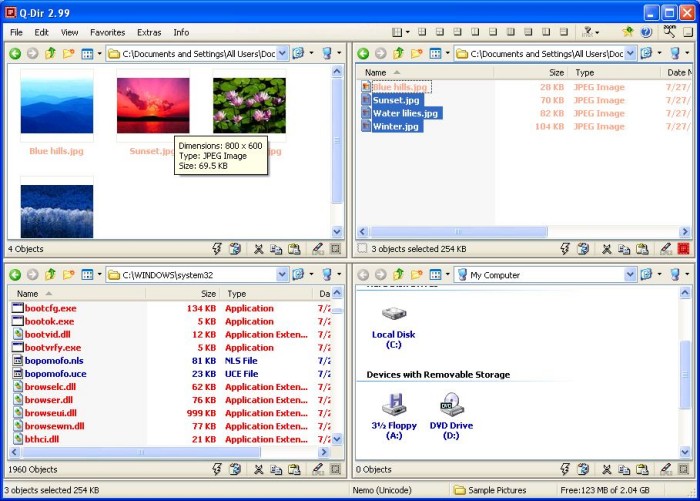Open the File menu
This screenshot has height=501, width=700.
click(16, 32)
